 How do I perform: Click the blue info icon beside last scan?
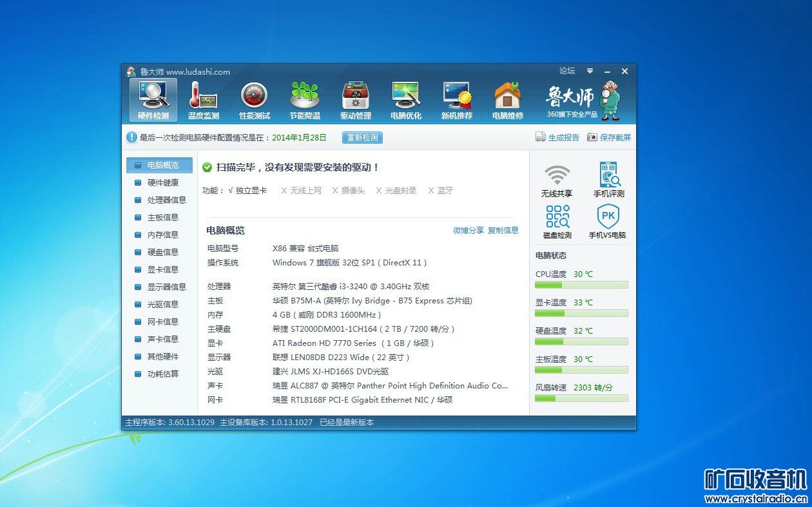pos(131,137)
